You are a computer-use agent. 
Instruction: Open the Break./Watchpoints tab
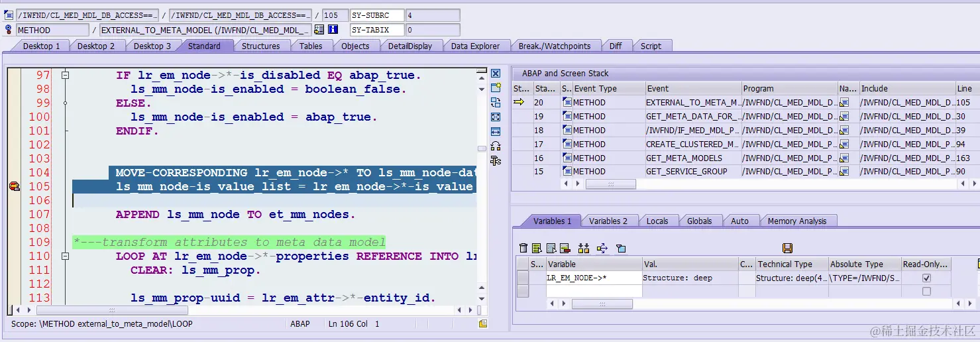tap(555, 46)
